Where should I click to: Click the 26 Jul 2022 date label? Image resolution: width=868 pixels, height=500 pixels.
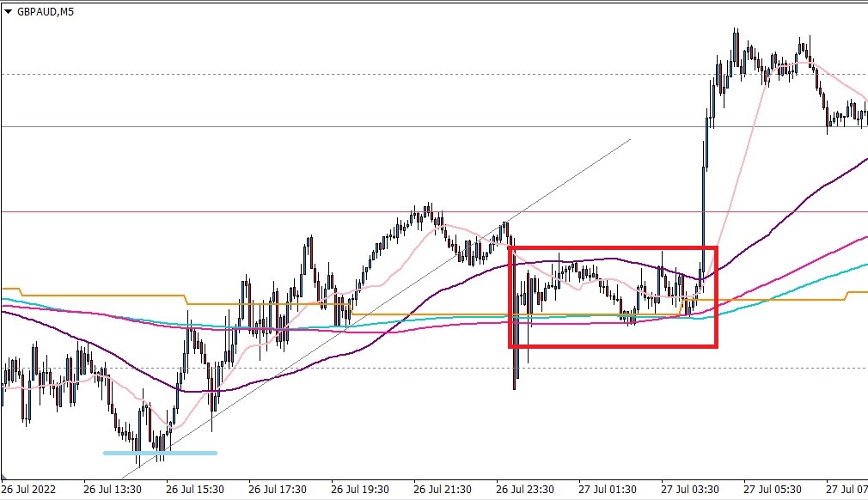click(28, 490)
